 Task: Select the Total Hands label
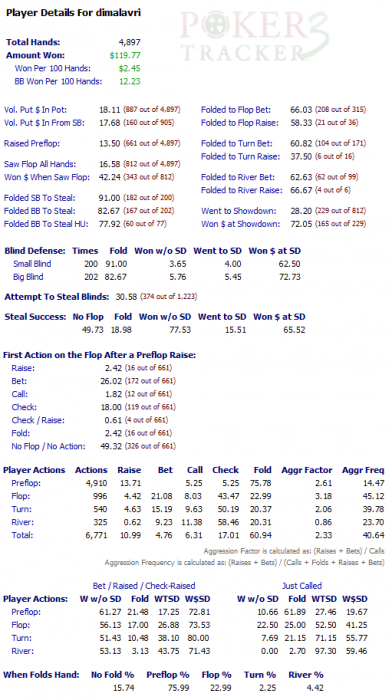33,42
